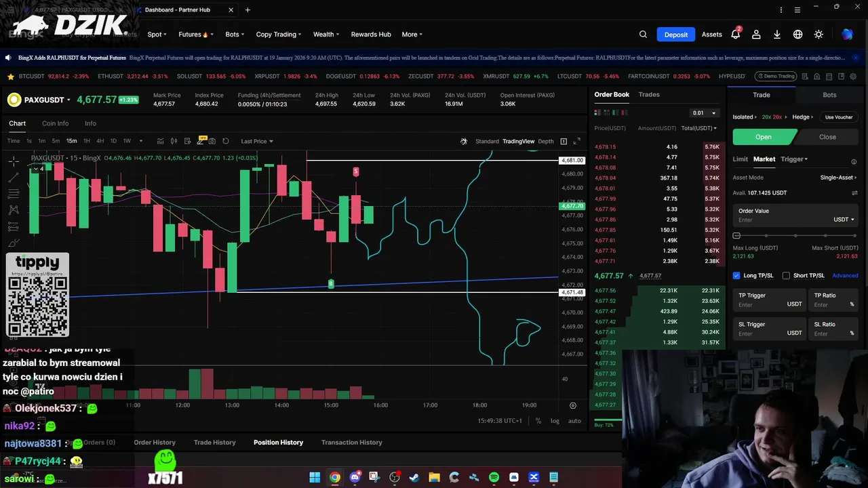868x488 pixels.
Task: Open more timeframes dropdown arrow
Action: pyautogui.click(x=140, y=141)
